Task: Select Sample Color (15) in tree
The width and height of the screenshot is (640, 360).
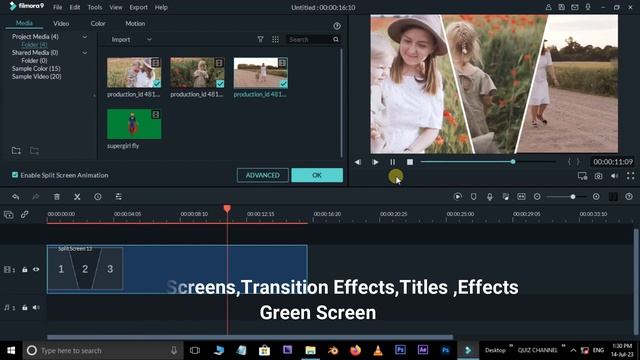Action: (36, 69)
